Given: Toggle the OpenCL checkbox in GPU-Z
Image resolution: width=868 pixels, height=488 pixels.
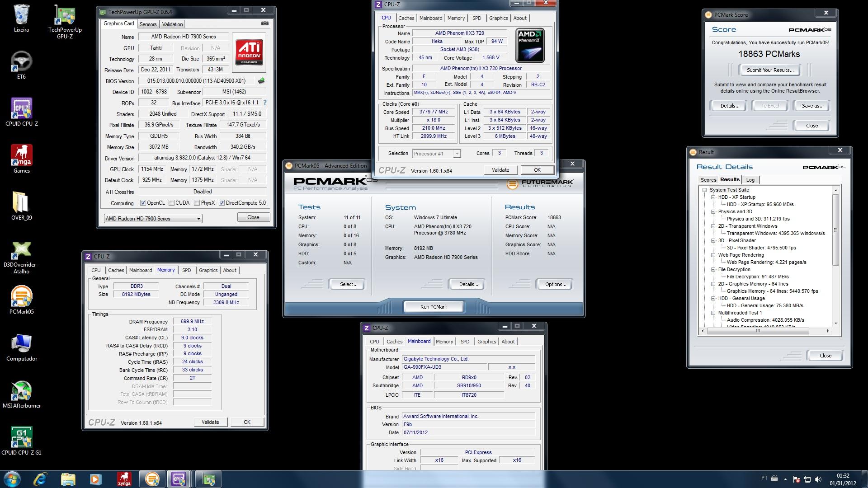Looking at the screenshot, I should (143, 203).
